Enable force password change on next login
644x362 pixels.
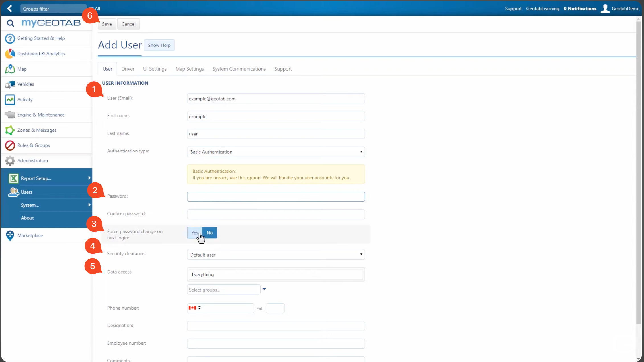(195, 233)
